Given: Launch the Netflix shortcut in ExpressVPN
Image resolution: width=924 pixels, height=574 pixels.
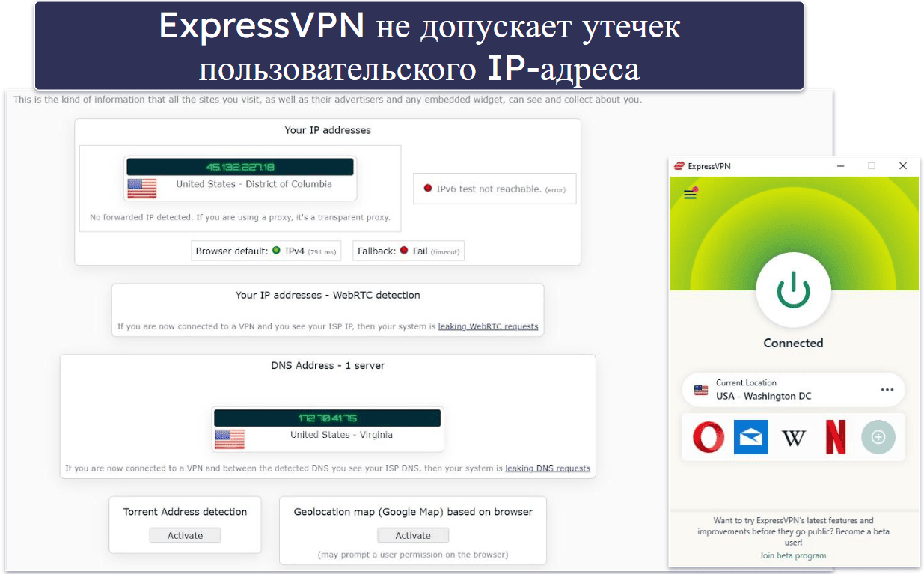Looking at the screenshot, I should [836, 437].
